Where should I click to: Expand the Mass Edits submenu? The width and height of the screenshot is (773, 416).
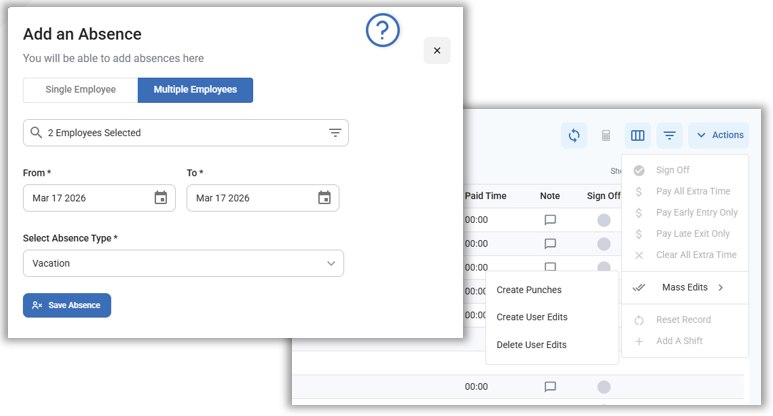(x=685, y=288)
